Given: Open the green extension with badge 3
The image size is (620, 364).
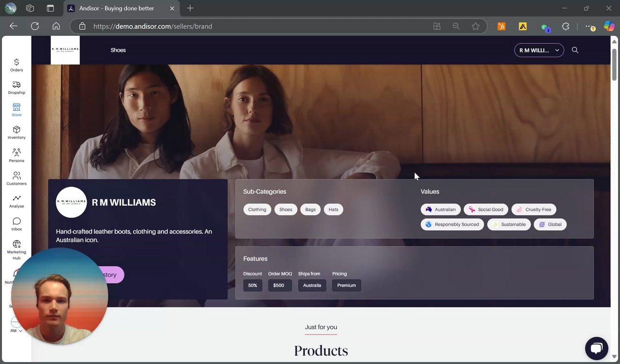Looking at the screenshot, I should pyautogui.click(x=545, y=27).
